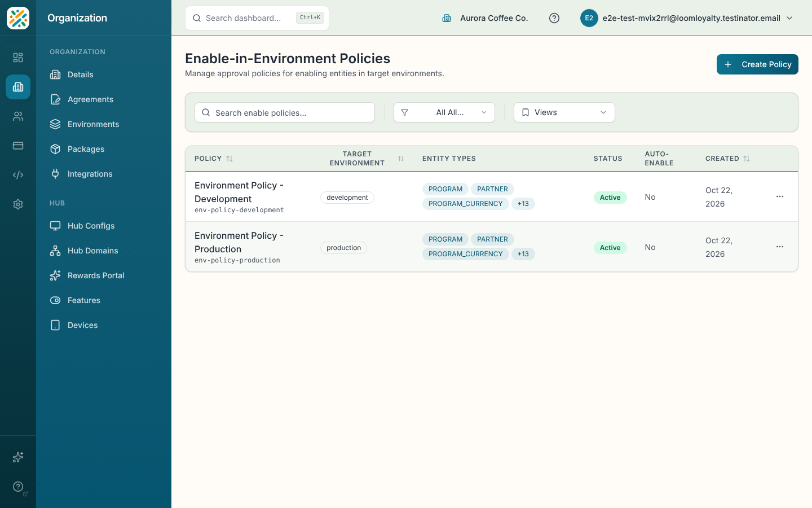The height and width of the screenshot is (508, 812).
Task: Open Agreements in sidebar
Action: pos(104,99)
